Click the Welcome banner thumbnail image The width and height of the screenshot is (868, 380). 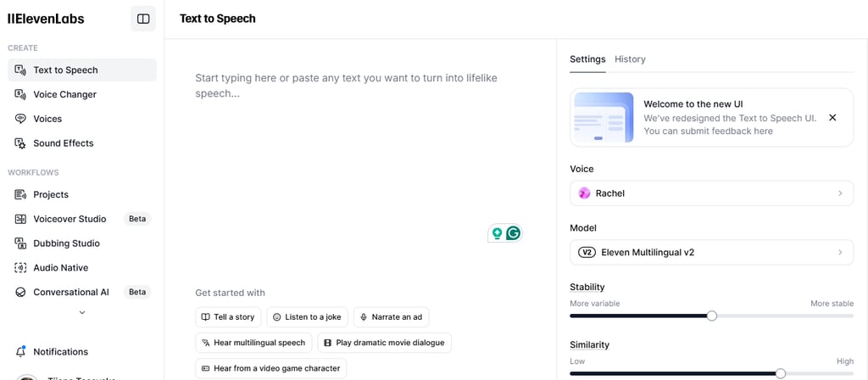[x=604, y=117]
